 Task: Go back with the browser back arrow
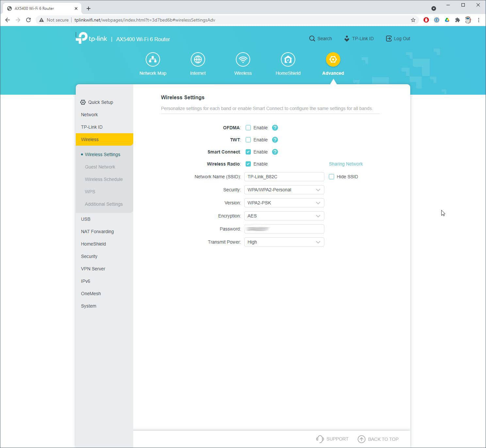8,20
